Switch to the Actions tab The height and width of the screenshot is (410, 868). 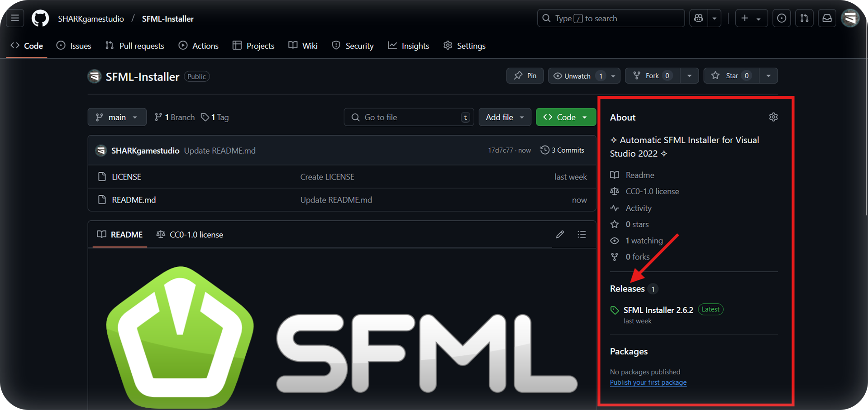click(199, 46)
